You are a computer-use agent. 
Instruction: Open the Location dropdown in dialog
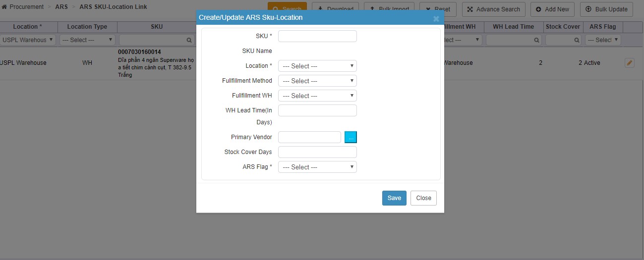pos(317,66)
